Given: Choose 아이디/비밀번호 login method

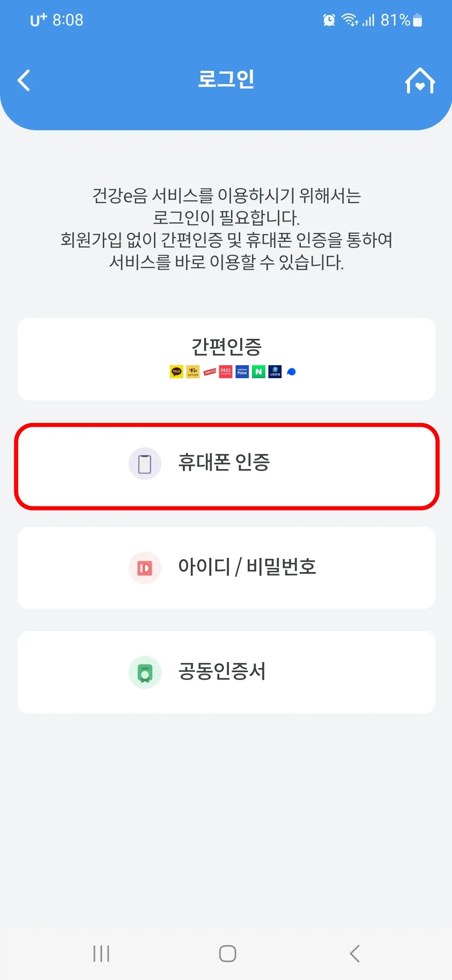Looking at the screenshot, I should [226, 567].
